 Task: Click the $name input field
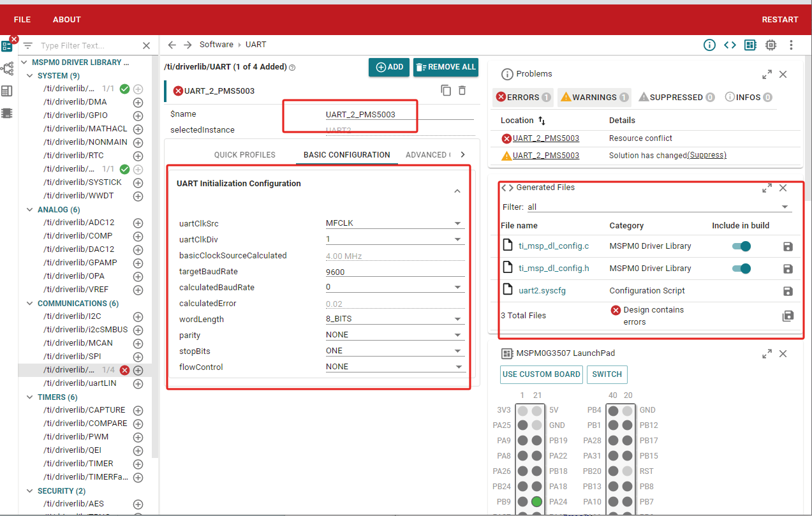[399, 115]
